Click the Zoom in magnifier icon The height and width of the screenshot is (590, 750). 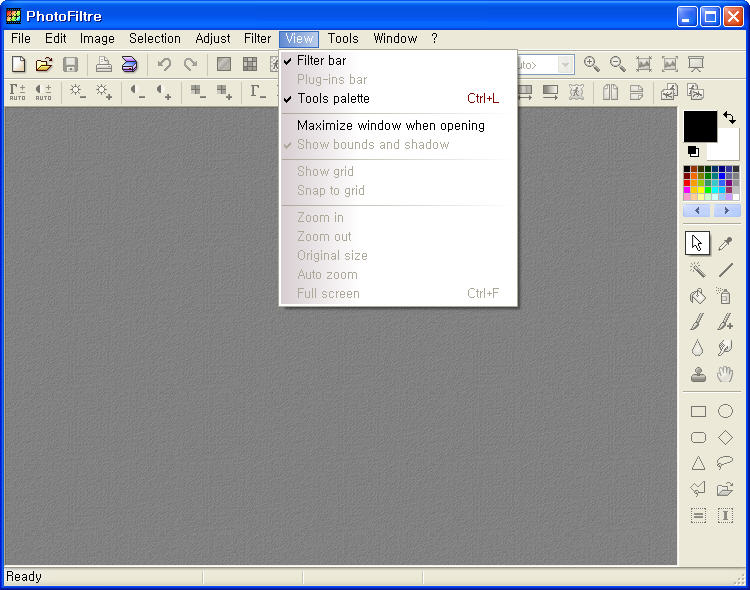click(592, 64)
